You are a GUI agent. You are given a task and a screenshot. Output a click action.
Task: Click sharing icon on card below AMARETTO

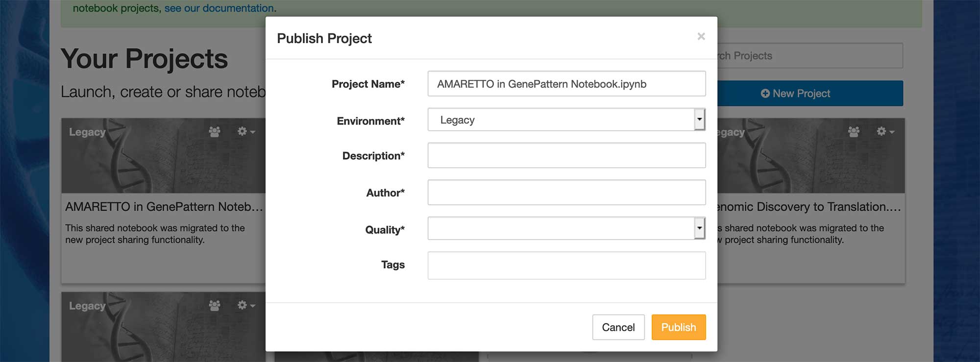(215, 306)
